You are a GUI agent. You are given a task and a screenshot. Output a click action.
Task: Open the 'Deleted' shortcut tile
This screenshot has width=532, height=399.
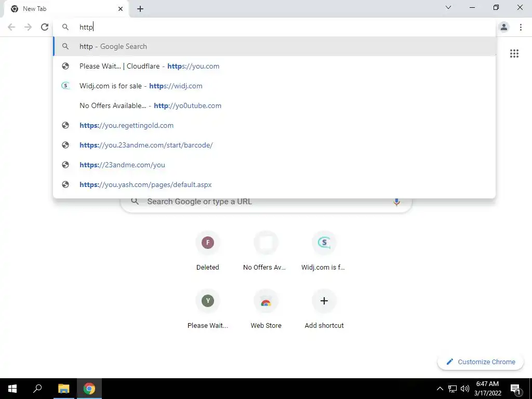pyautogui.click(x=208, y=251)
